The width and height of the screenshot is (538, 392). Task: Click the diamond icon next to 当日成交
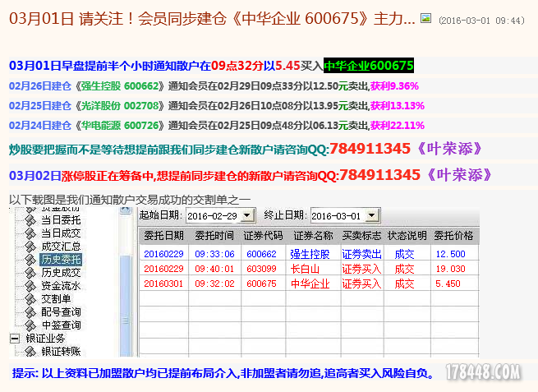tap(30, 233)
